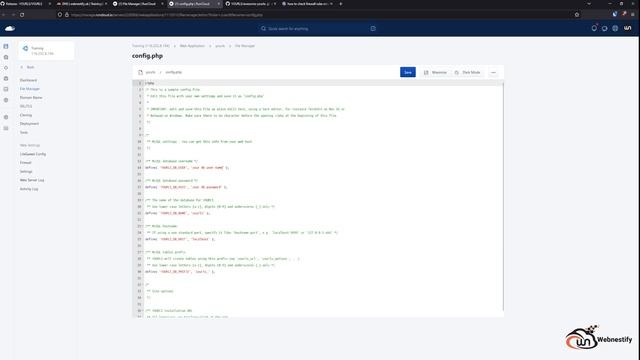Click the fourth icon in left rail
Image resolution: width=640 pixels, height=360 pixels.
(x=6, y=78)
